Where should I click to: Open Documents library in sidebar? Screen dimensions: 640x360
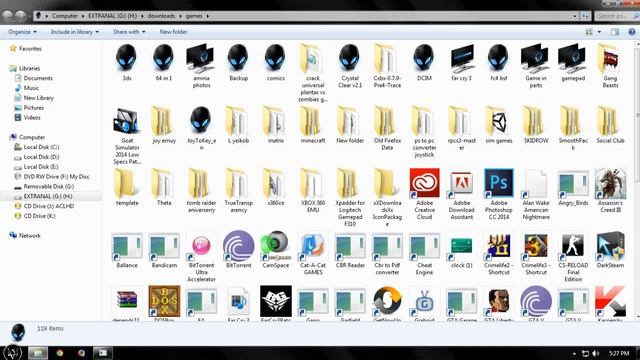click(38, 78)
